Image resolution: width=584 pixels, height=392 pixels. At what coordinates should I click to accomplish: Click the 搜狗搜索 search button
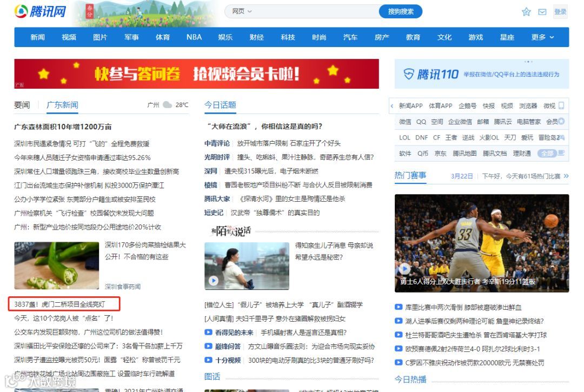tap(400, 11)
